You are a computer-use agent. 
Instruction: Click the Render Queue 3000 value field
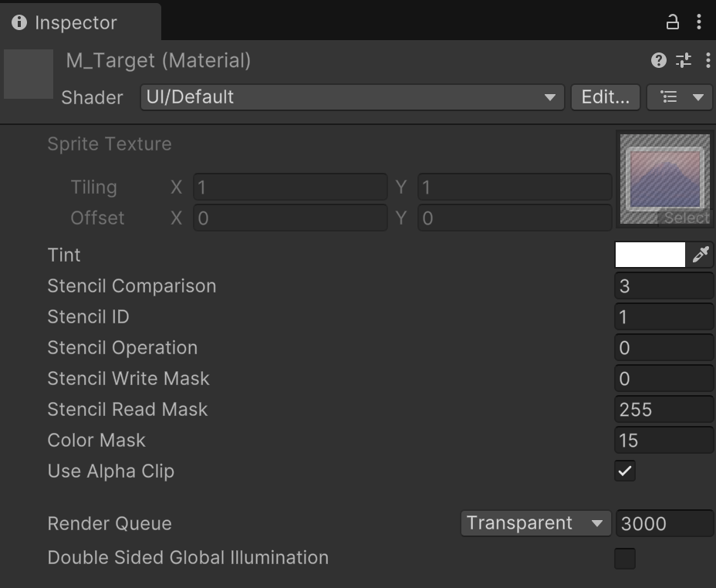[x=665, y=523]
